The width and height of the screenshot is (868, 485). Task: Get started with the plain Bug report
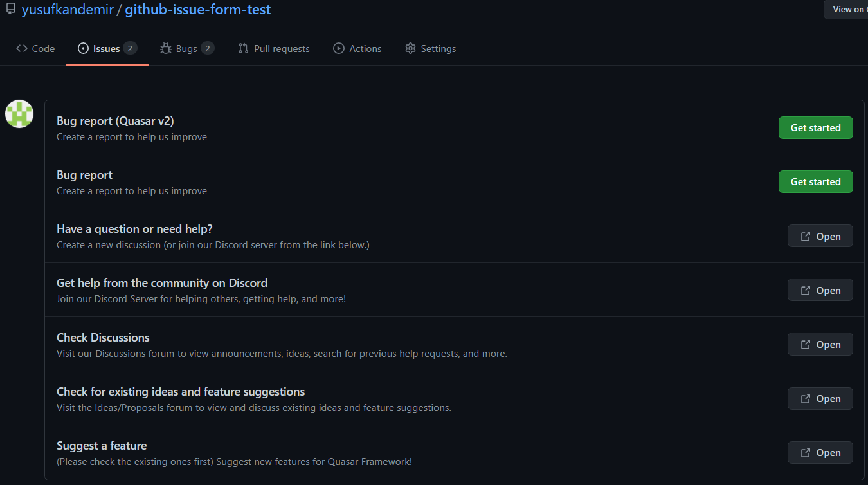[x=815, y=182]
